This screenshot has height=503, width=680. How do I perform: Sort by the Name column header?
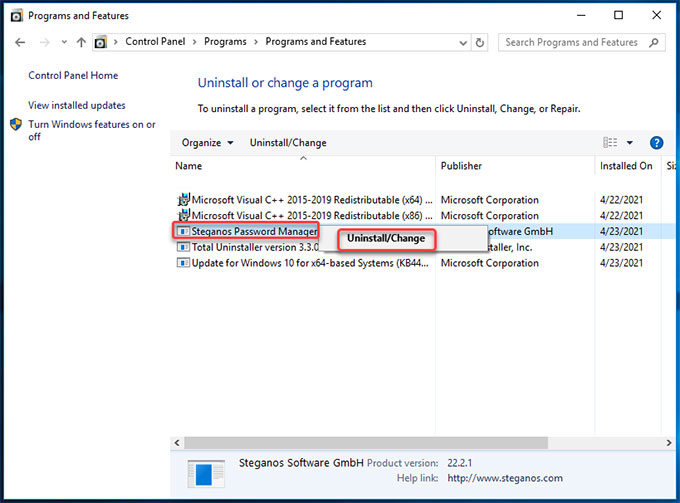[x=189, y=166]
